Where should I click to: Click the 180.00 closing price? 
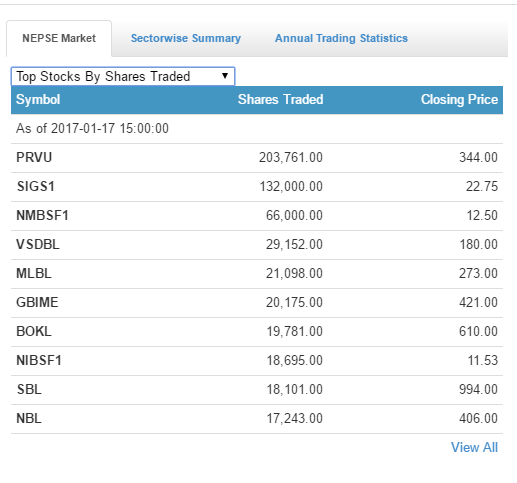tap(479, 244)
